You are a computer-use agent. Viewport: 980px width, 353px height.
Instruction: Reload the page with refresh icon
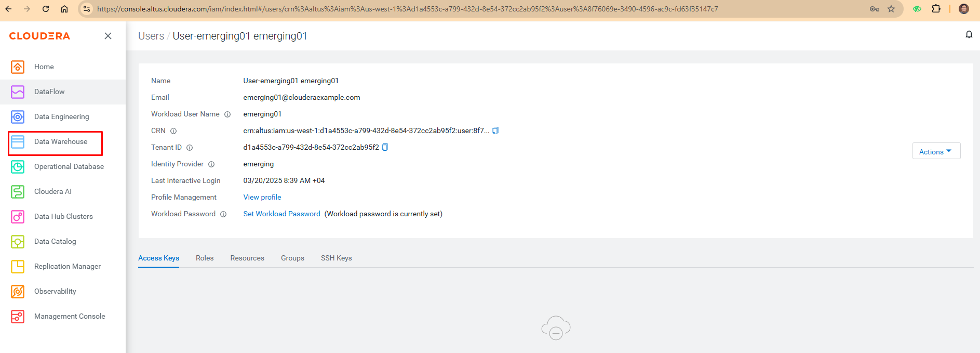click(x=46, y=9)
